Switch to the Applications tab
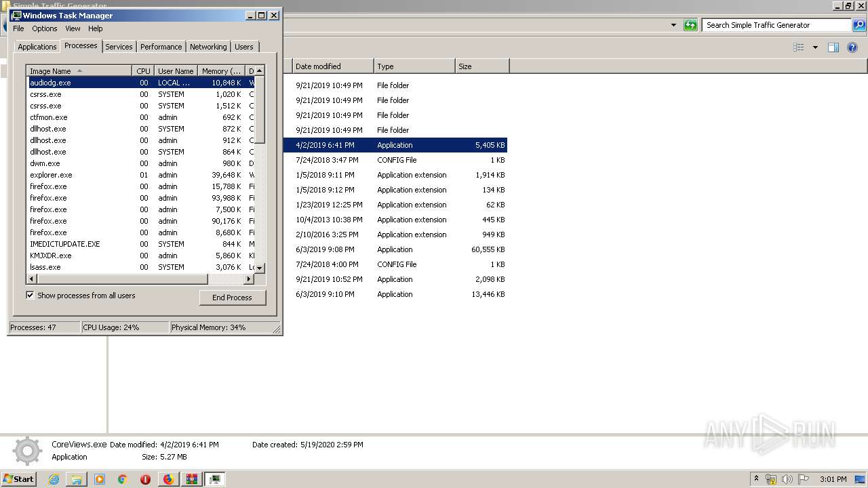Screen dimensions: 868x488 tap(37, 47)
